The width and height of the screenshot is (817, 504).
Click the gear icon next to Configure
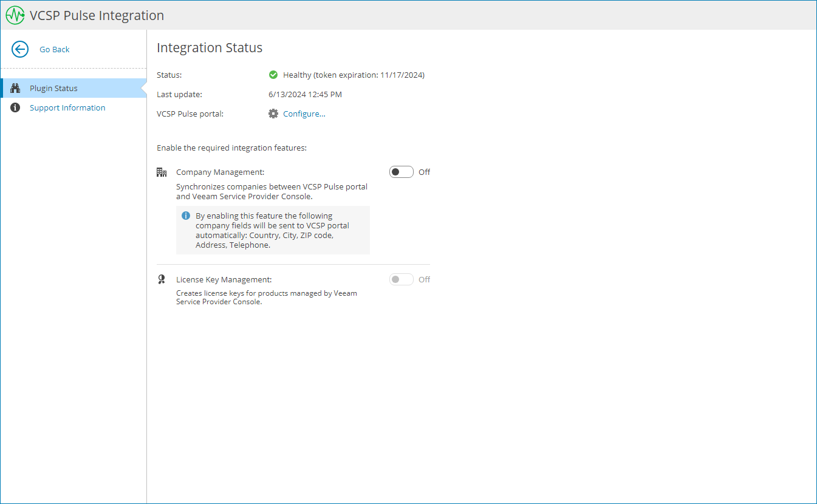(x=273, y=114)
